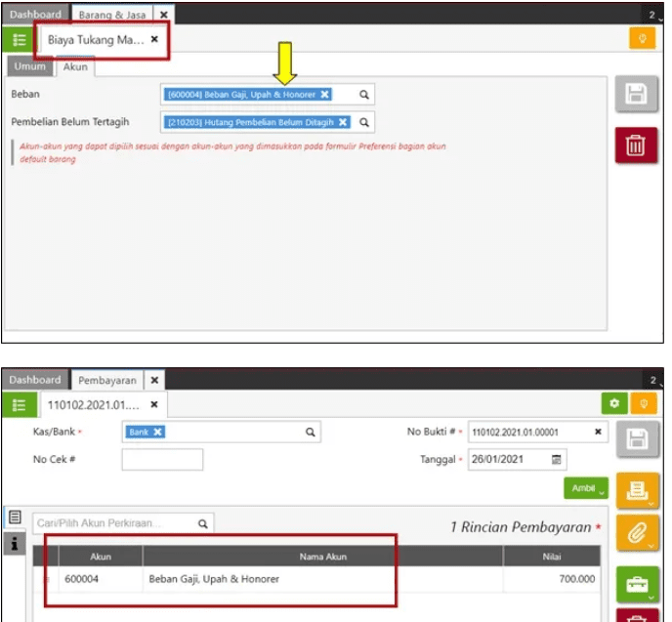The height and width of the screenshot is (622, 672).
Task: Close the Barang & Jasa tab
Action: 164,15
